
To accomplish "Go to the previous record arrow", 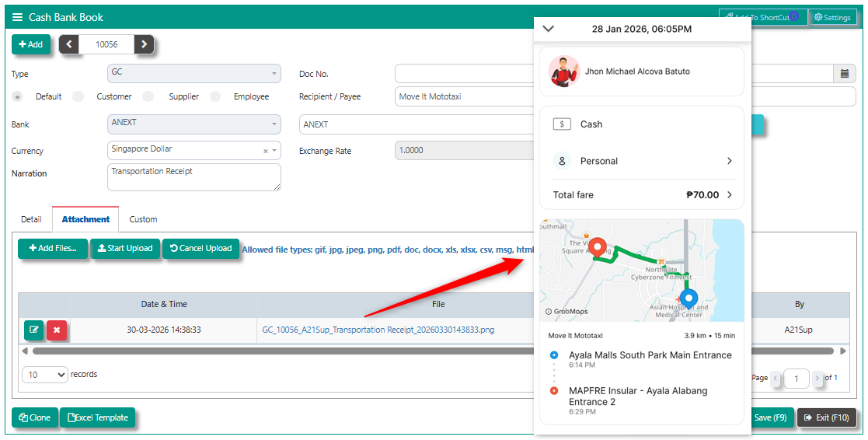I will (69, 44).
